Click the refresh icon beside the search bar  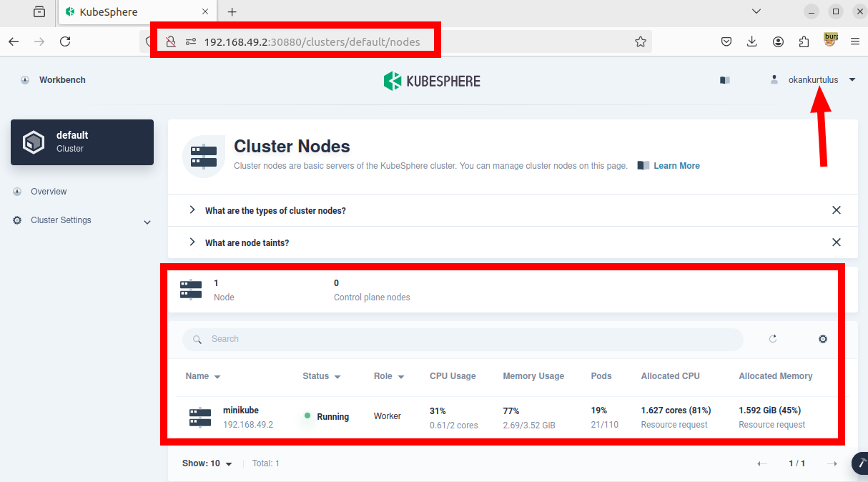pos(772,339)
